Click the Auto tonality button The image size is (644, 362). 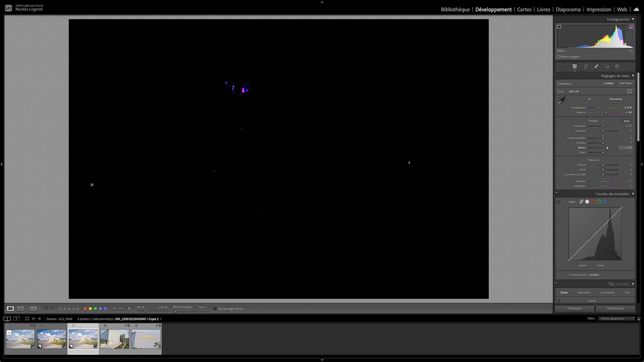point(627,121)
